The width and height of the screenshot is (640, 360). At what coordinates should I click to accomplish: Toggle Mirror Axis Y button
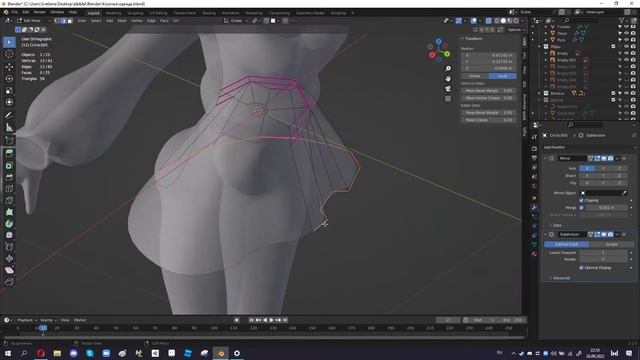[603, 168]
